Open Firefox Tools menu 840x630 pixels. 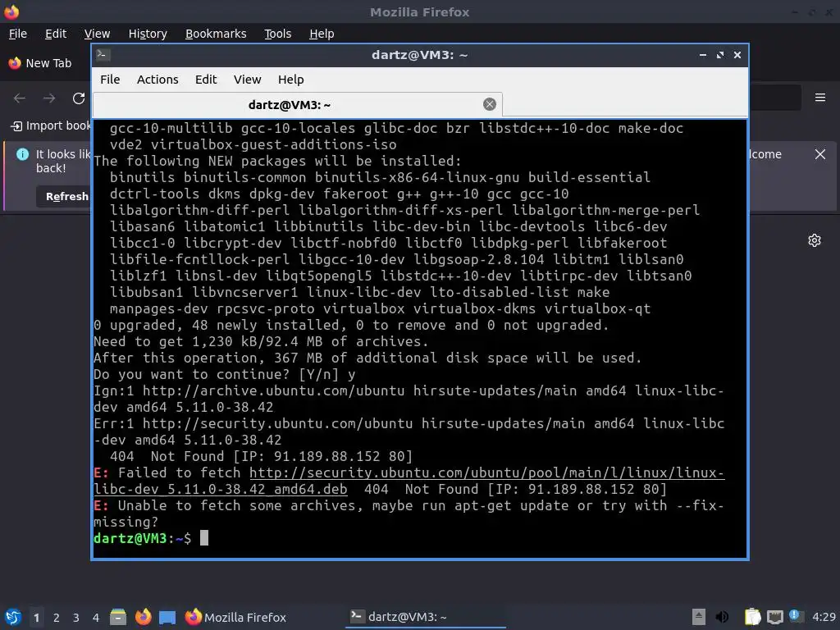click(x=277, y=34)
